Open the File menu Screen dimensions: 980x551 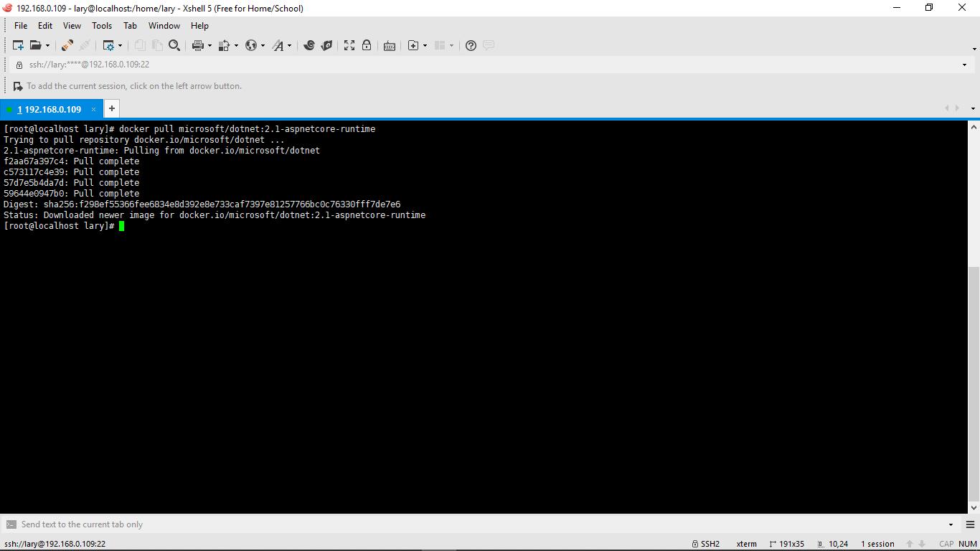(21, 25)
